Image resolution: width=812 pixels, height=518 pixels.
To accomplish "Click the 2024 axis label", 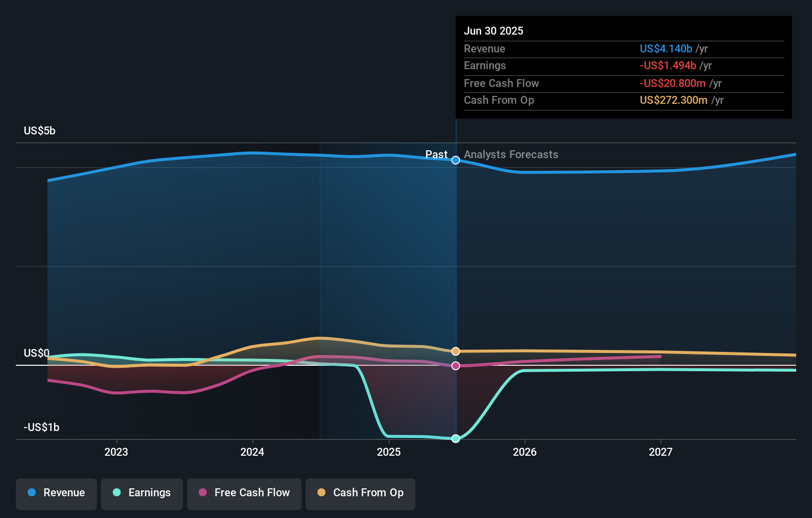I will coord(252,452).
